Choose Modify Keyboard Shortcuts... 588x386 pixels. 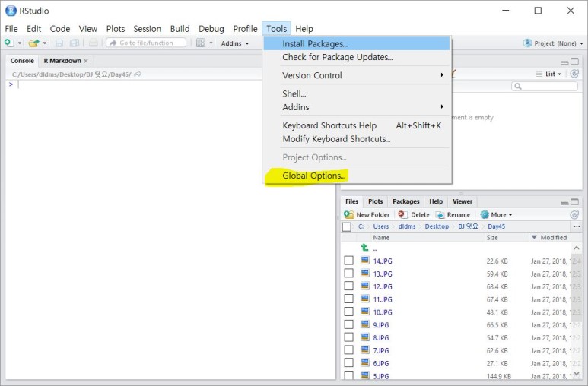[x=357, y=139]
